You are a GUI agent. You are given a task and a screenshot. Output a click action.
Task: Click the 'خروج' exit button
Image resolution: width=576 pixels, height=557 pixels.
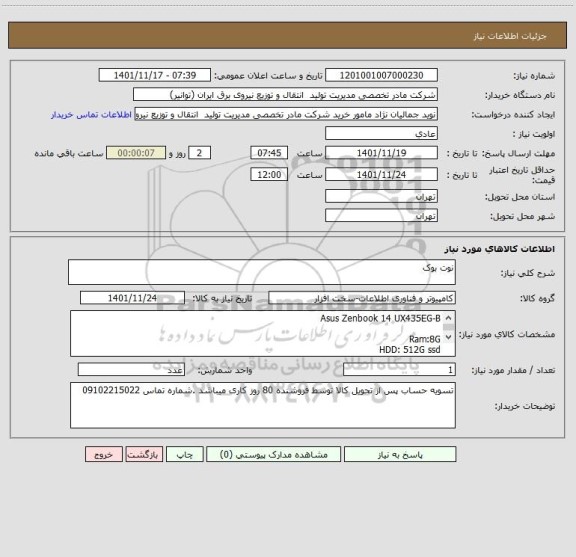(104, 454)
